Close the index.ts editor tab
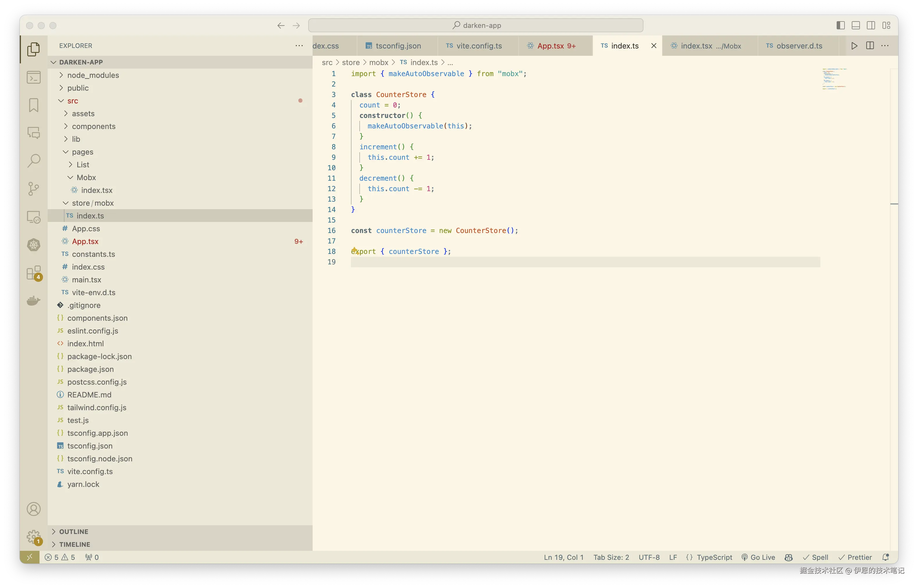Screen dimensions: 918x588 (x=653, y=45)
